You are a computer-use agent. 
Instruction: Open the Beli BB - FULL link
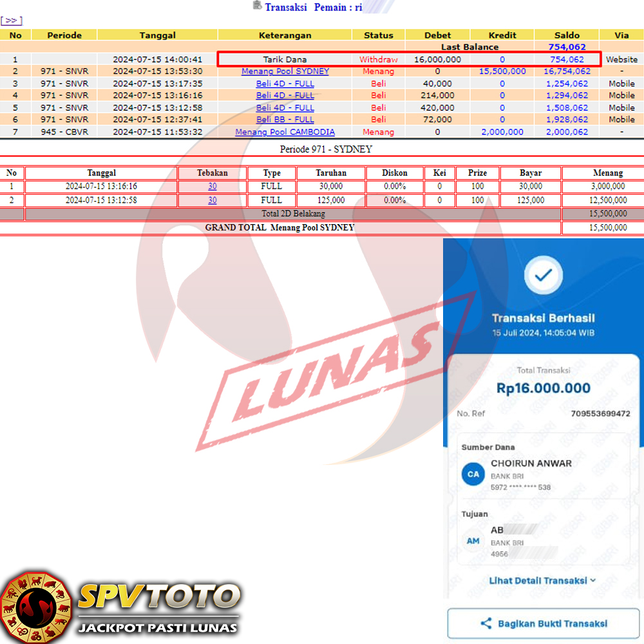click(x=285, y=120)
